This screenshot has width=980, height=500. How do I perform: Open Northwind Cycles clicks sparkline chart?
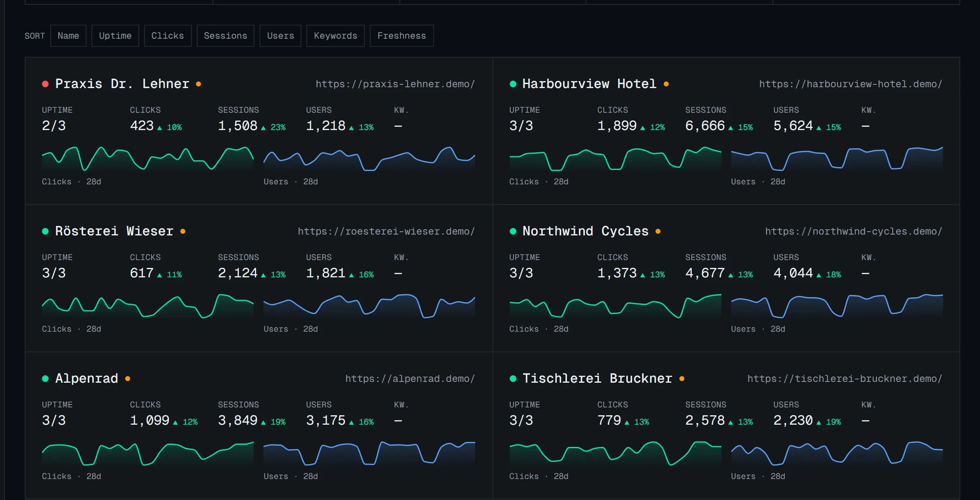[615, 306]
